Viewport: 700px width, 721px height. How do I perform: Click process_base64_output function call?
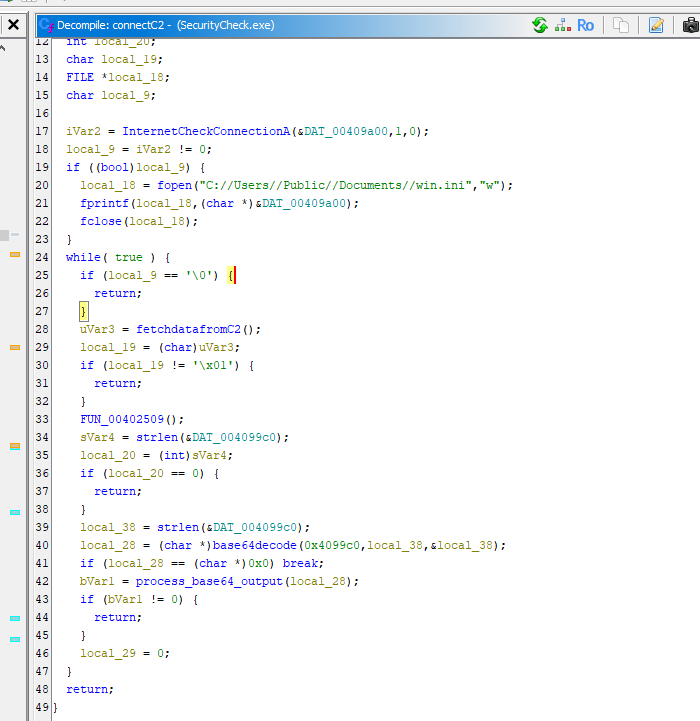point(209,581)
